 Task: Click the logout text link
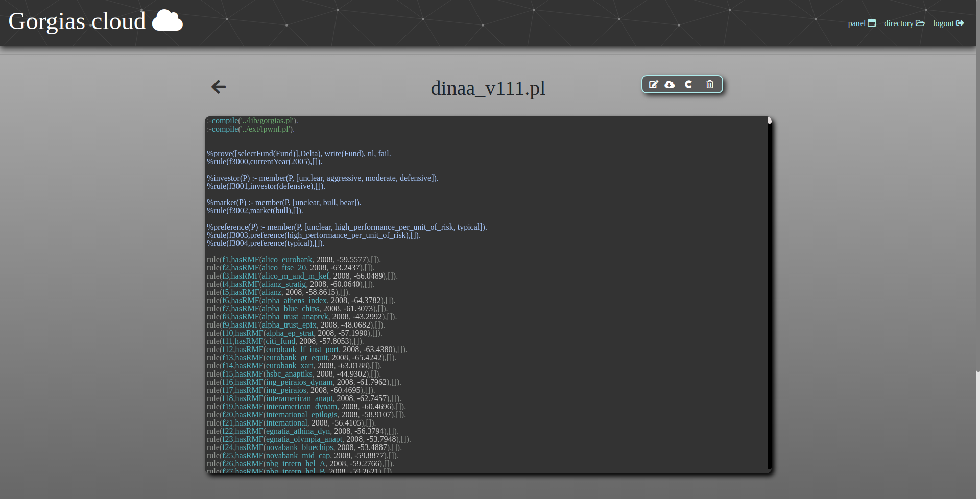tap(943, 23)
